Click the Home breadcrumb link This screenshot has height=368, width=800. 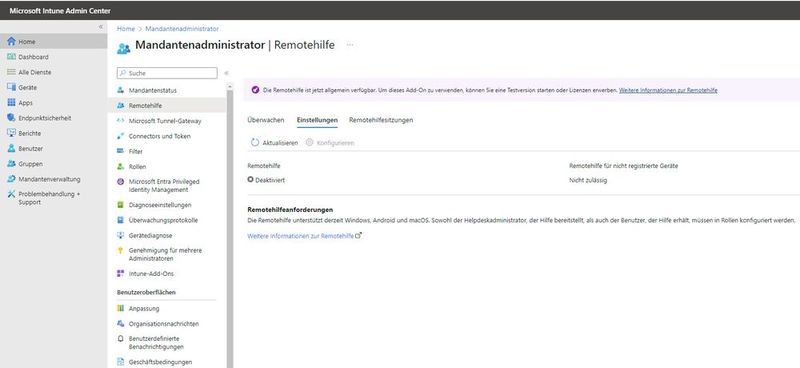[x=126, y=29]
